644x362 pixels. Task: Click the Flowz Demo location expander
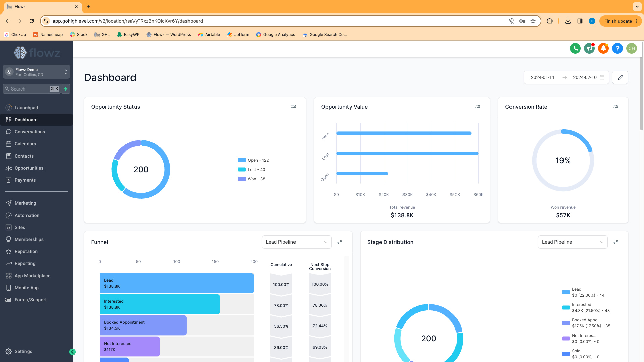(65, 72)
